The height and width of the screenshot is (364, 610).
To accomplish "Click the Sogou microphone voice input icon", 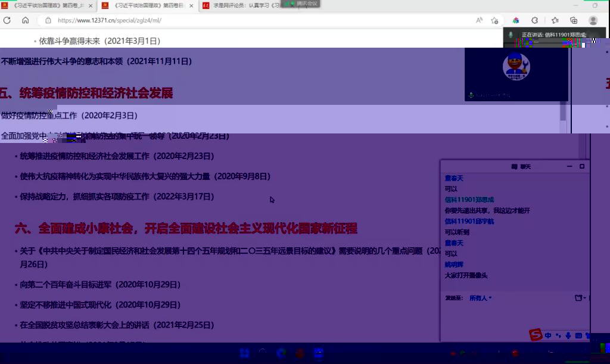I will pos(568,336).
